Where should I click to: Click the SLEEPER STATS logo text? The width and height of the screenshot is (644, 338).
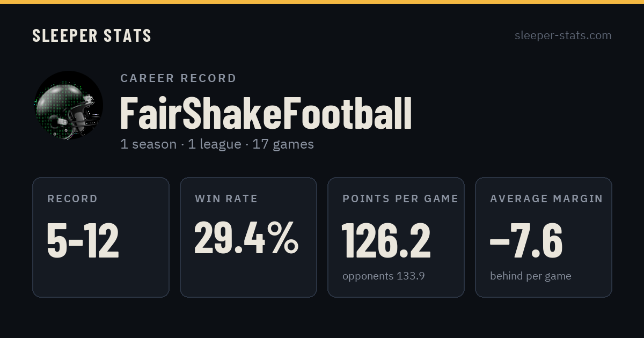92,36
